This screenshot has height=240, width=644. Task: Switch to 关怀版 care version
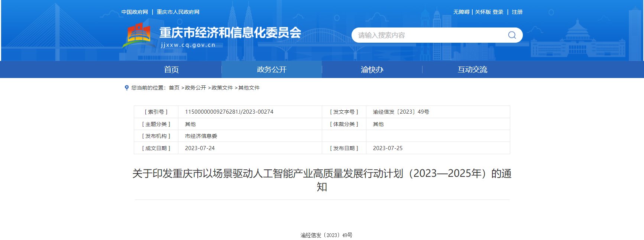(483, 12)
